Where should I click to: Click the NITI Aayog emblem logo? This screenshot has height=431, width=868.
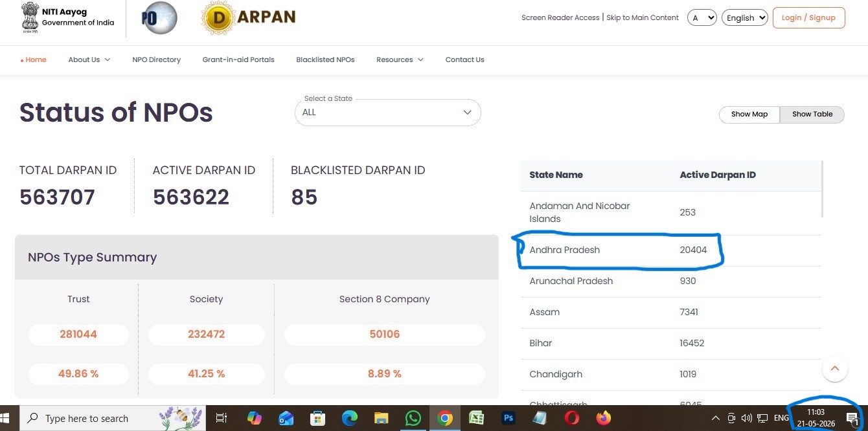click(30, 17)
